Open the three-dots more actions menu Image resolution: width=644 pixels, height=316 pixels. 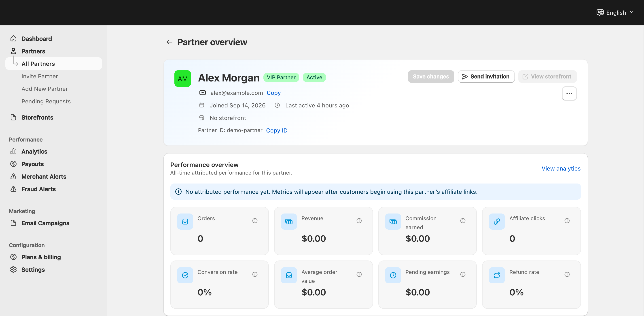point(569,93)
